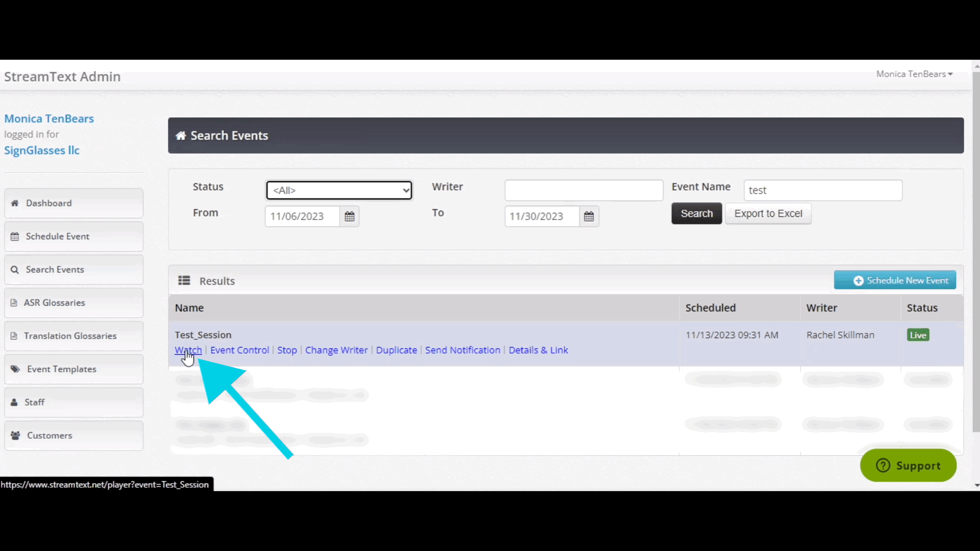Click the From date field
Image resolution: width=980 pixels, height=551 pixels.
(302, 216)
